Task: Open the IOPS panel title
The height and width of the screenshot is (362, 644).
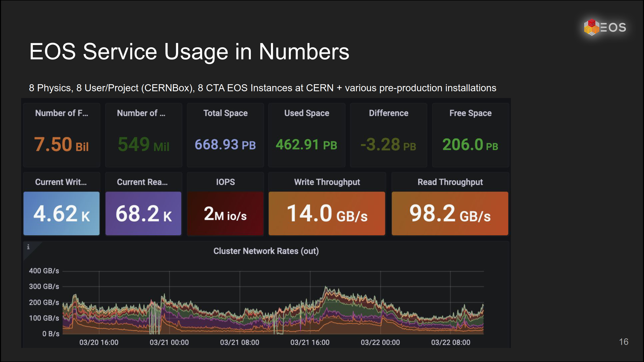Action: click(x=225, y=182)
